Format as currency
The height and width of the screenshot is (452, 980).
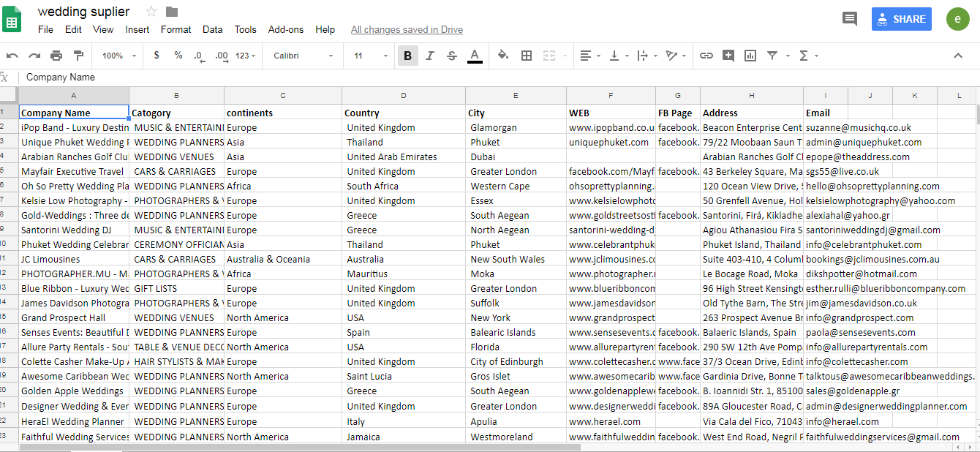[x=157, y=56]
